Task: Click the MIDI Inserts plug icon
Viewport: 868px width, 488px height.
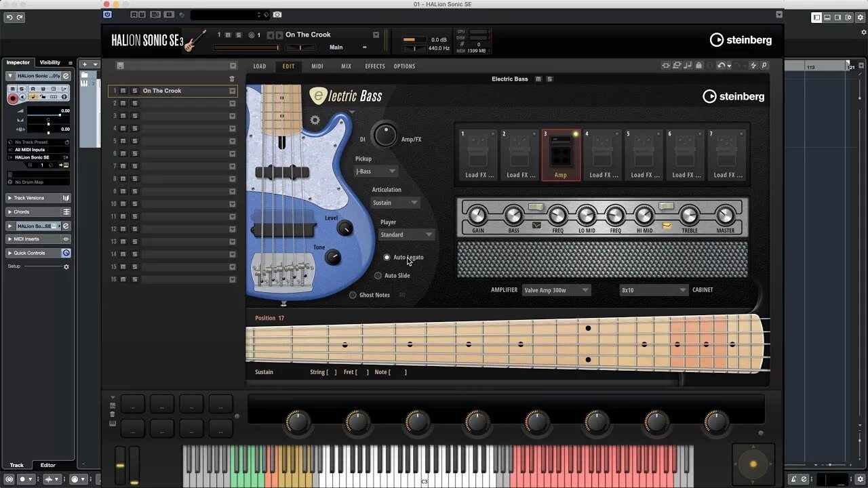Action: coord(65,239)
